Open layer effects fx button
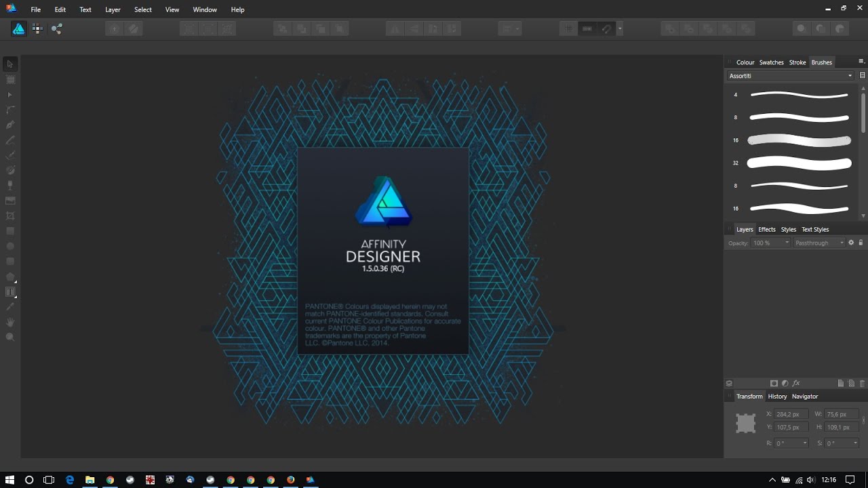The width and height of the screenshot is (868, 488). (x=796, y=384)
